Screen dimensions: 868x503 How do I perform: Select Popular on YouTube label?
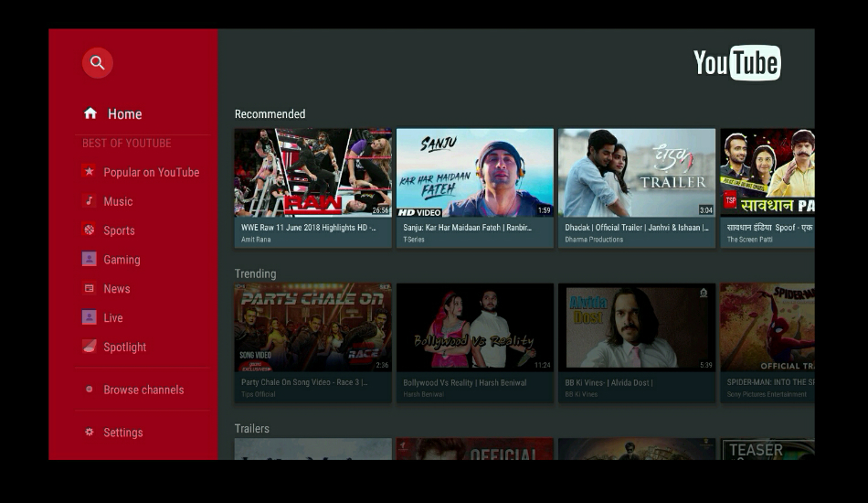click(151, 172)
